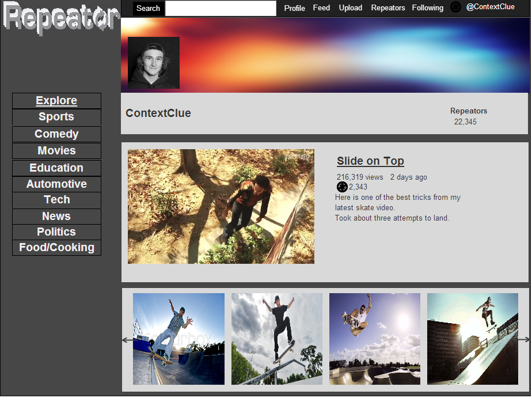This screenshot has height=398, width=532.
Task: Open Repeators in the top navigation
Action: (388, 8)
